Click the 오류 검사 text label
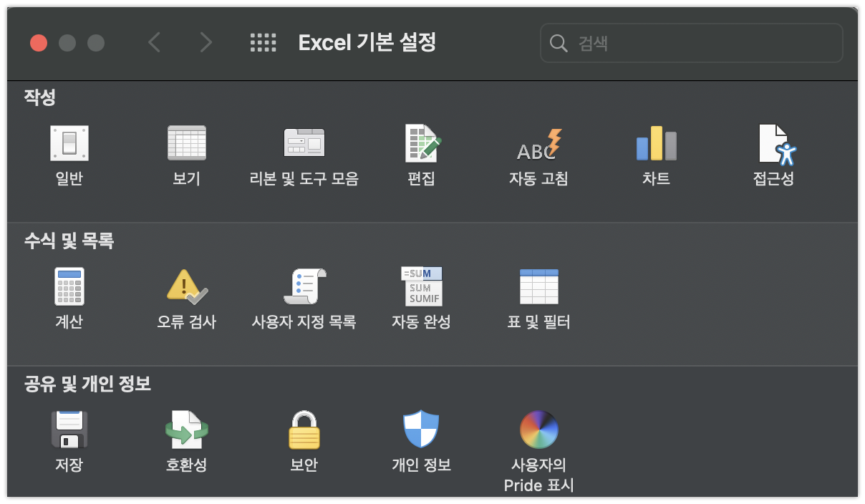The image size is (865, 504). [x=186, y=322]
